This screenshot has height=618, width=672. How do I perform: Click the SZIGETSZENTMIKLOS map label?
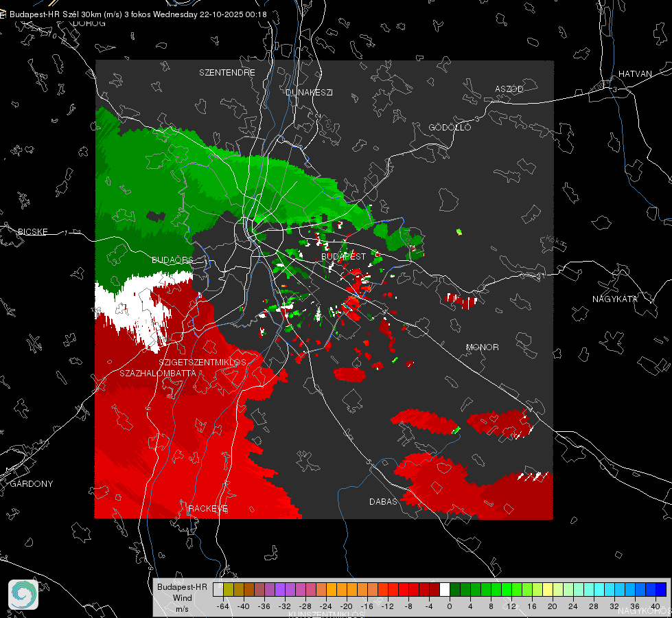pos(202,363)
